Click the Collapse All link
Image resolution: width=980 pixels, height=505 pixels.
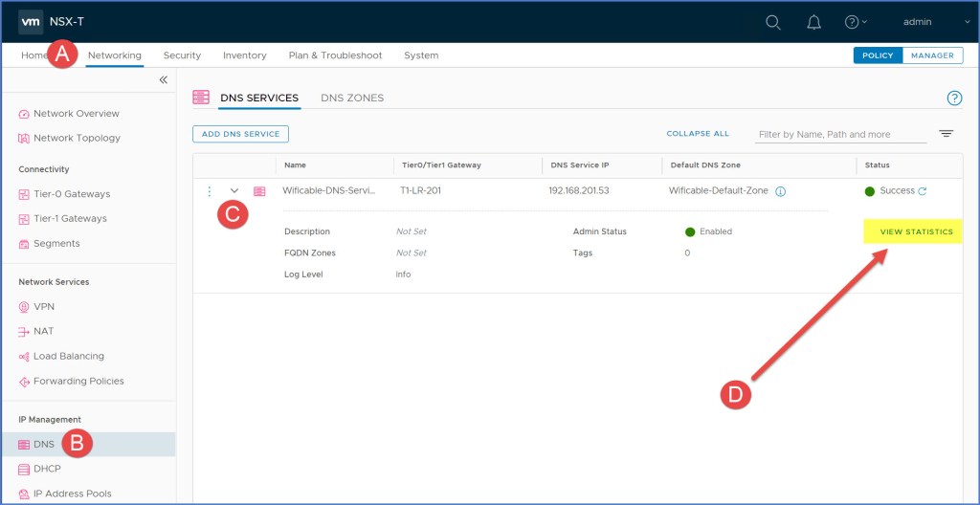(x=698, y=134)
